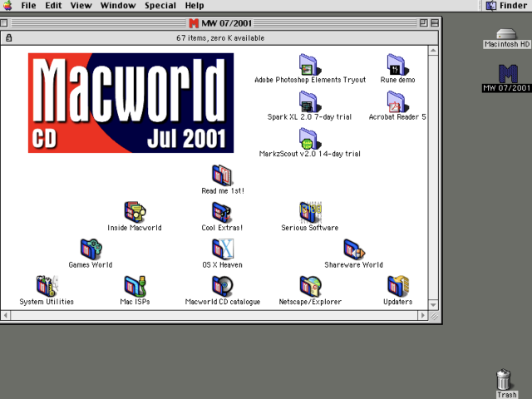Click the OS X Heaven folder icon
Viewport: 532px width, 399px height.
(222, 249)
